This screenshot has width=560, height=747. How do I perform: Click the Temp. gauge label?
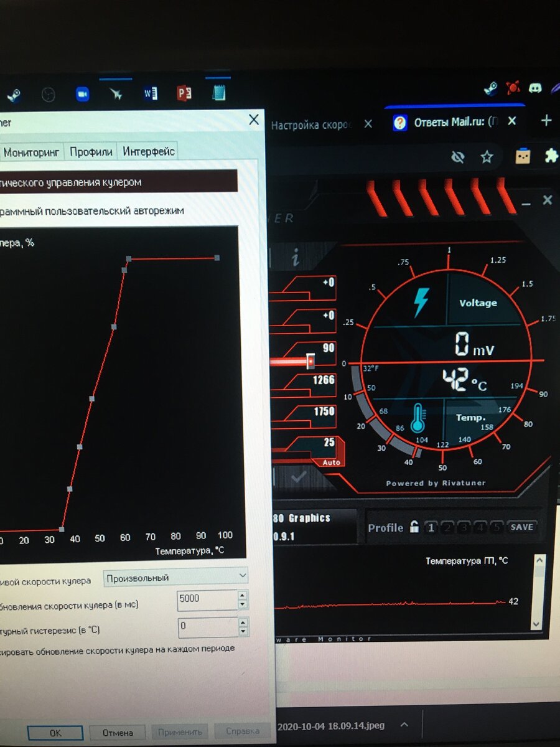[470, 418]
